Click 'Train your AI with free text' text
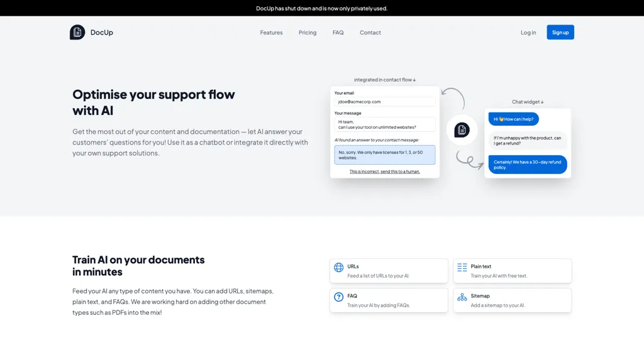Viewport: 644px width, 362px height. [499, 276]
